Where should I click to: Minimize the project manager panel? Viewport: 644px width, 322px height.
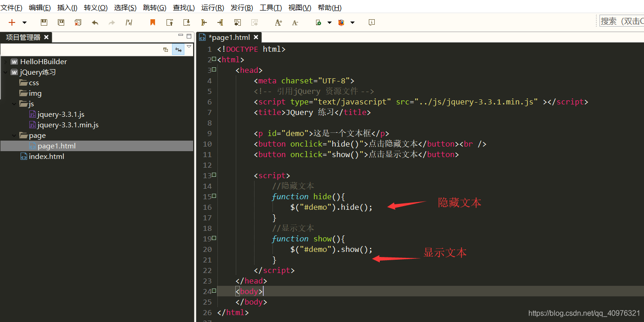point(181,36)
